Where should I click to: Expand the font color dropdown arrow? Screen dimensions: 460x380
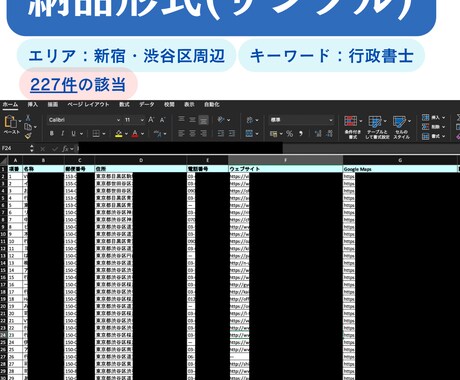pos(142,134)
